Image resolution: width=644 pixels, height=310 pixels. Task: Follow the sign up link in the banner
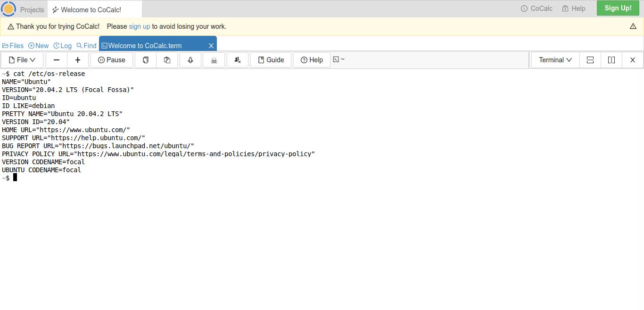(x=140, y=26)
